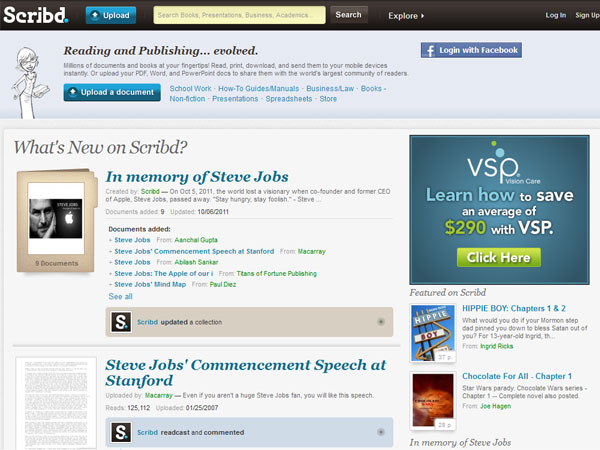This screenshot has width=600, height=450.
Task: Open the Explore menu
Action: coord(406,16)
